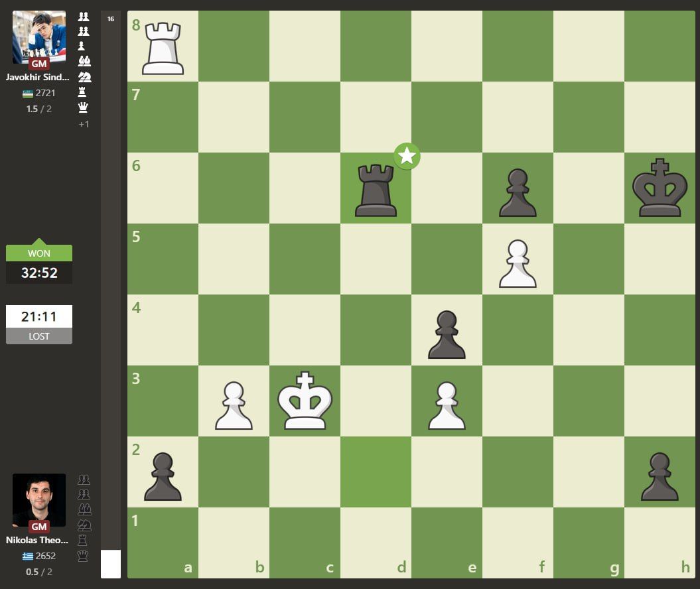Image resolution: width=700 pixels, height=589 pixels.
Task: Select the black pawn on a2
Action: [x=163, y=476]
